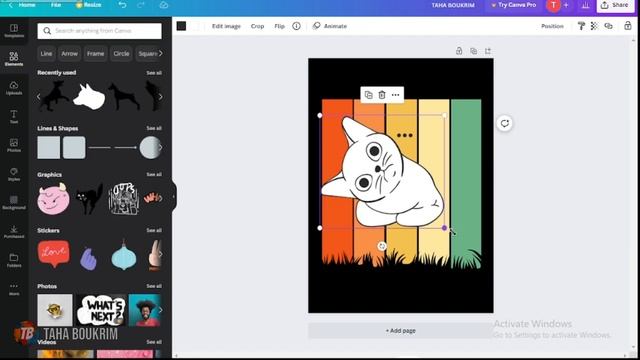
Task: Open the Flip options
Action: pyautogui.click(x=279, y=26)
